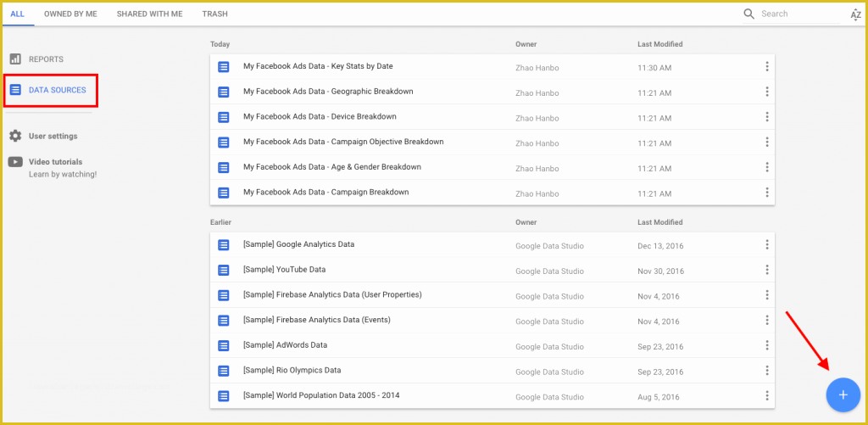868x425 pixels.
Task: Click the search magnifier icon
Action: coord(749,14)
